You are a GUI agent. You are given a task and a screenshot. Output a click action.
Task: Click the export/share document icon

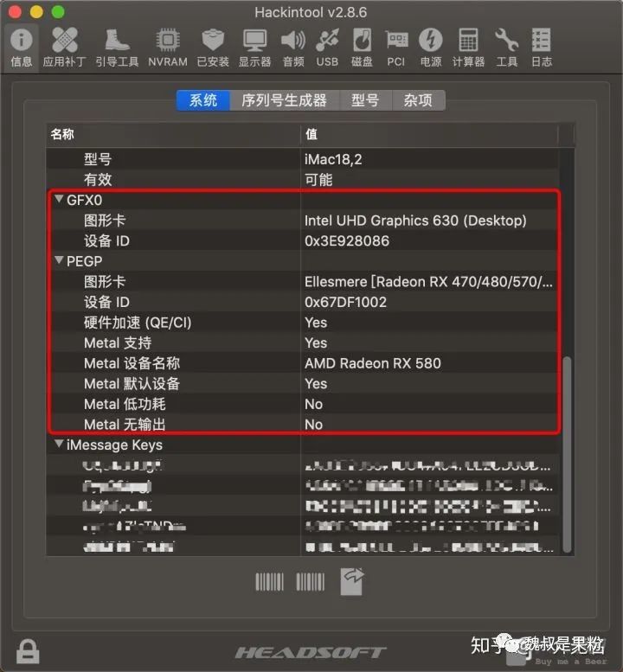pyautogui.click(x=352, y=581)
